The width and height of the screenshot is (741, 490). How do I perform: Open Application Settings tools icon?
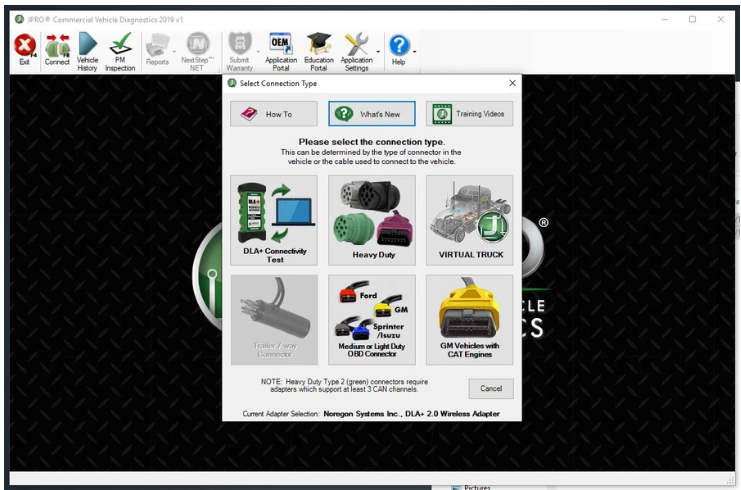tap(356, 52)
